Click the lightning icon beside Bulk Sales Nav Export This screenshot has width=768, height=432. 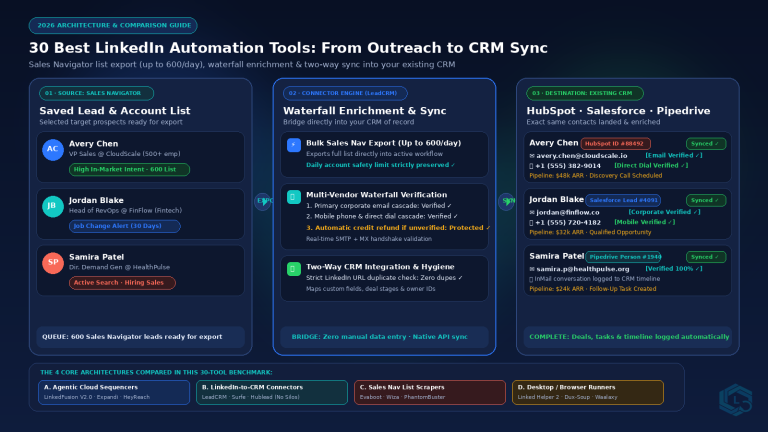tap(294, 145)
